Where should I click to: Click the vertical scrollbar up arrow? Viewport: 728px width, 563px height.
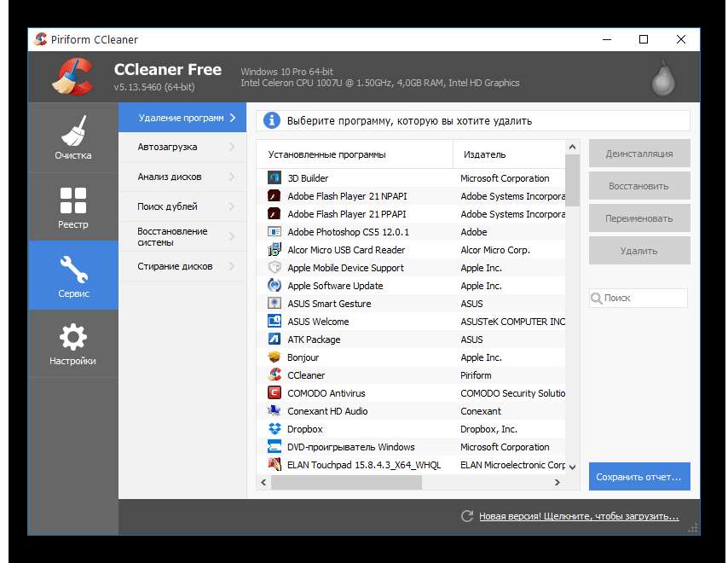pyautogui.click(x=573, y=148)
